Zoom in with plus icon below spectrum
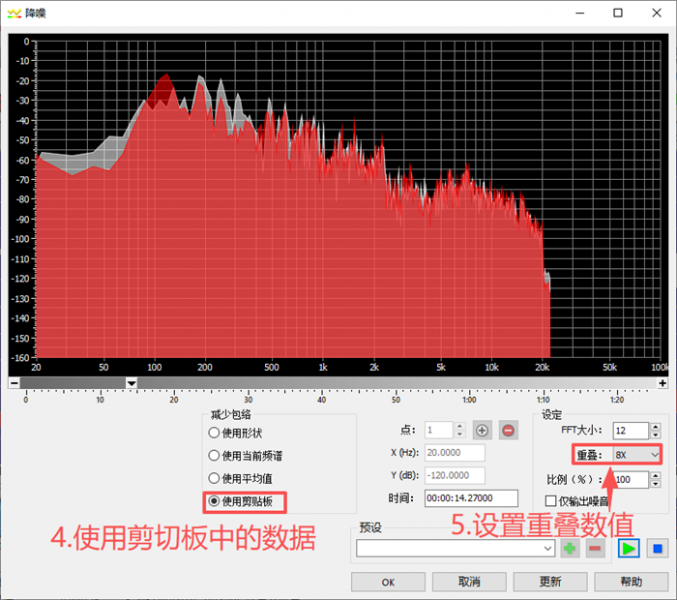Screen dimensions: 677x600 tap(662, 383)
